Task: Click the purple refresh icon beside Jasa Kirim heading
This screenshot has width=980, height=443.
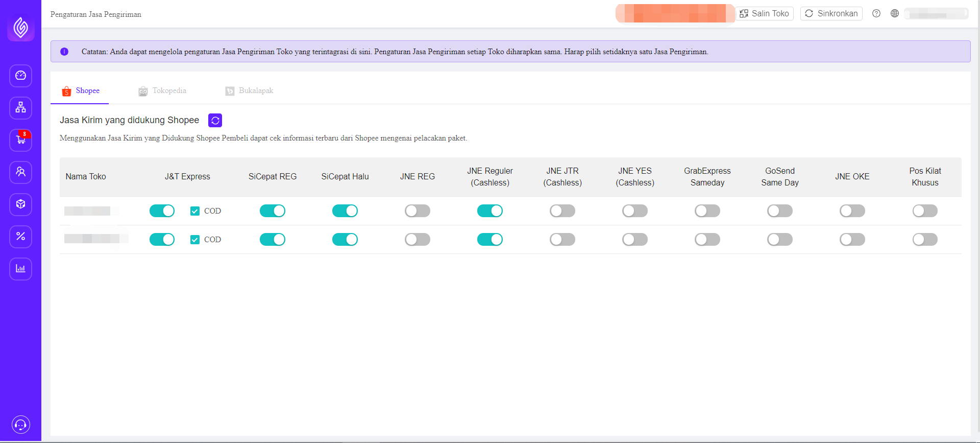Action: pos(215,121)
